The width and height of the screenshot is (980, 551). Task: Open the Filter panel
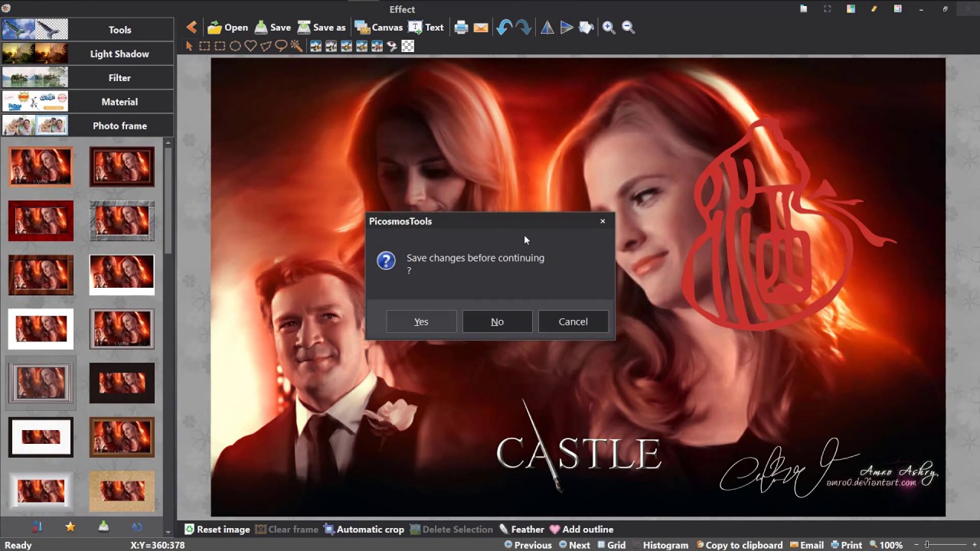pyautogui.click(x=88, y=77)
